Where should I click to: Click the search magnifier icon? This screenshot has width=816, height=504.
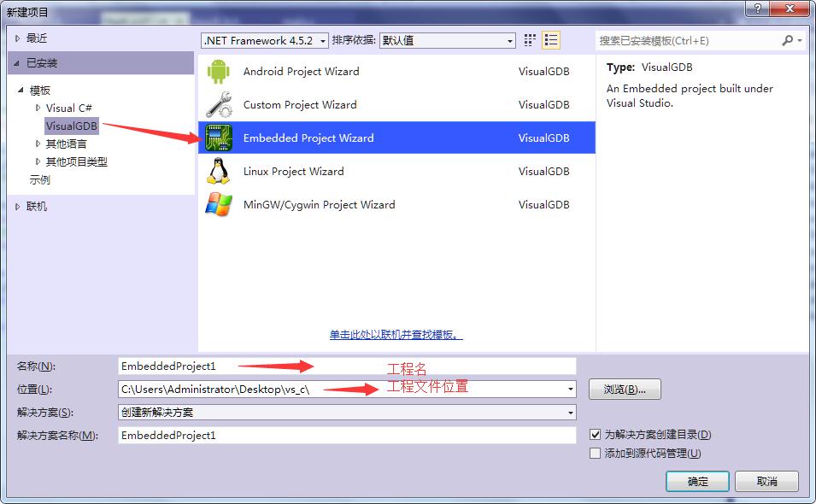787,40
